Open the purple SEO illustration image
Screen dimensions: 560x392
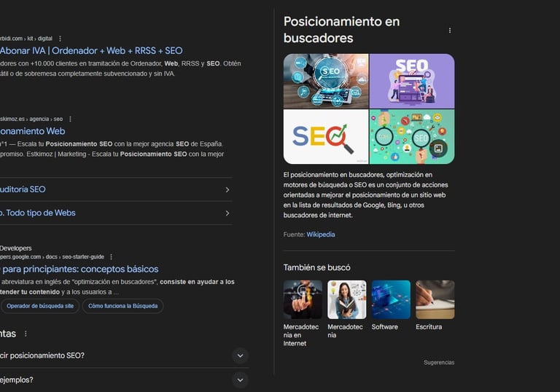pyautogui.click(x=412, y=81)
